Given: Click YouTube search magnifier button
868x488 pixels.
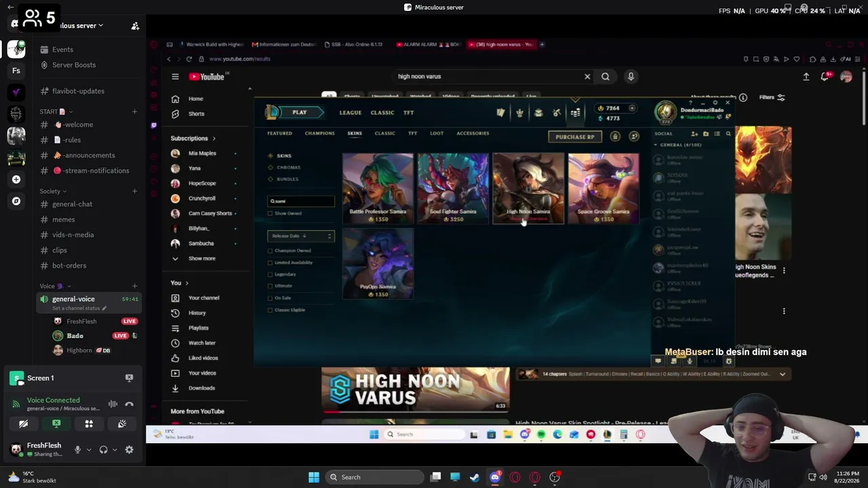Looking at the screenshot, I should [606, 77].
